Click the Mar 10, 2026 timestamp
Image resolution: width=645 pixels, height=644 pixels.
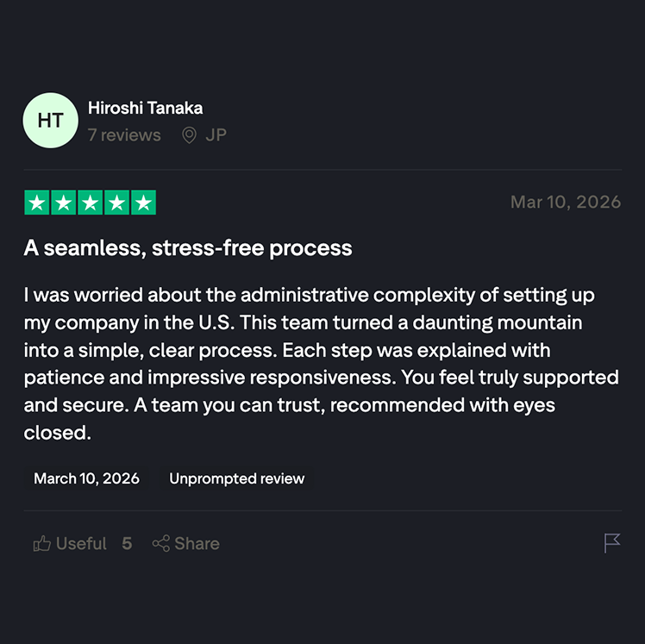(565, 202)
